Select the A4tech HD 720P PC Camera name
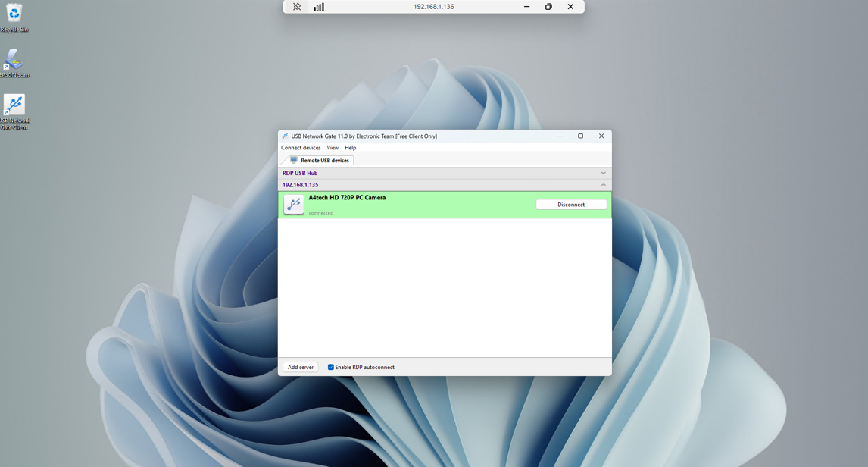The image size is (868, 467). tap(347, 197)
